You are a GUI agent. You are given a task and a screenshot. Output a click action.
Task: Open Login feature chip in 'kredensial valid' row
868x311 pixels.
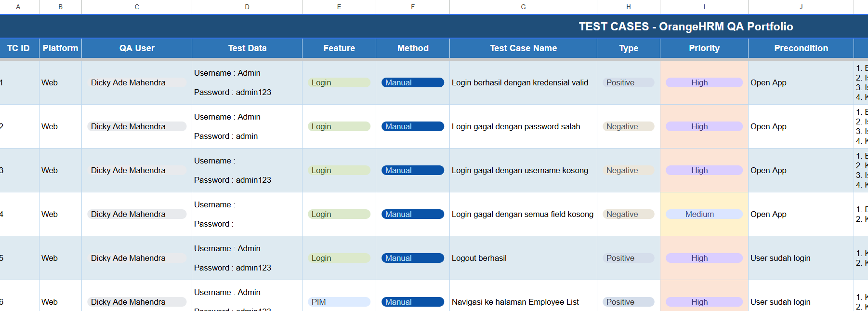[339, 82]
